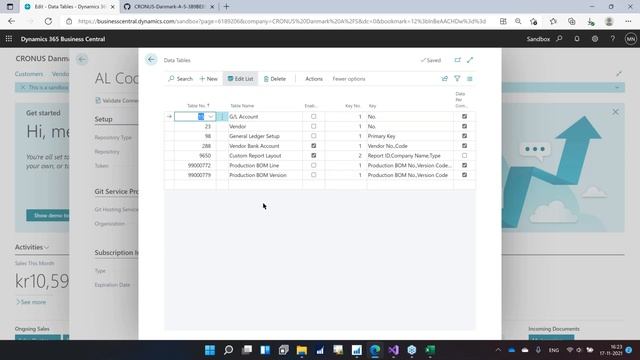The image size is (640, 360).
Task: Show Fewer options in the action bar
Action: tap(349, 79)
